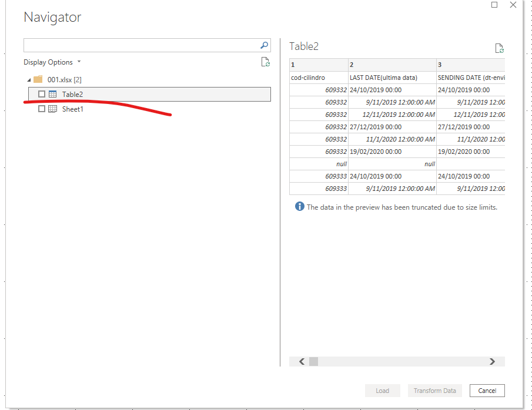Click the cod-cilindro cell
Viewport: 532px width, 410px height.
point(319,78)
